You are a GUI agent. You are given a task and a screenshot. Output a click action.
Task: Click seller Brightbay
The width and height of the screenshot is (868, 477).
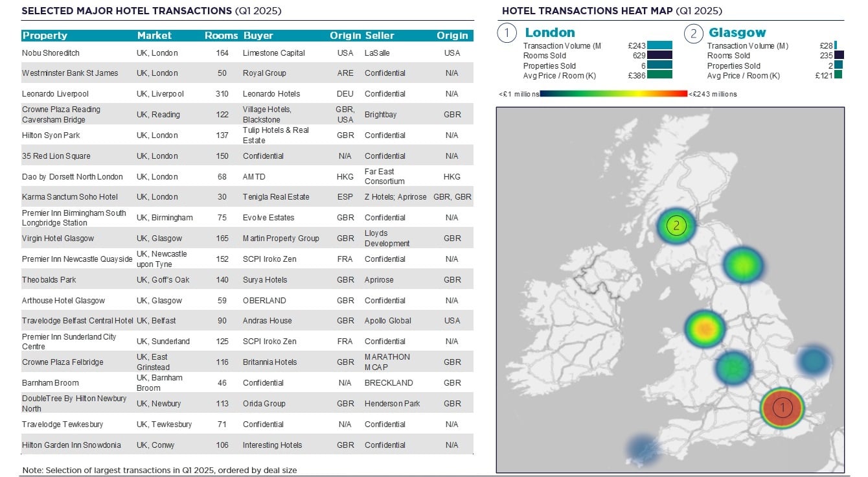(x=381, y=115)
